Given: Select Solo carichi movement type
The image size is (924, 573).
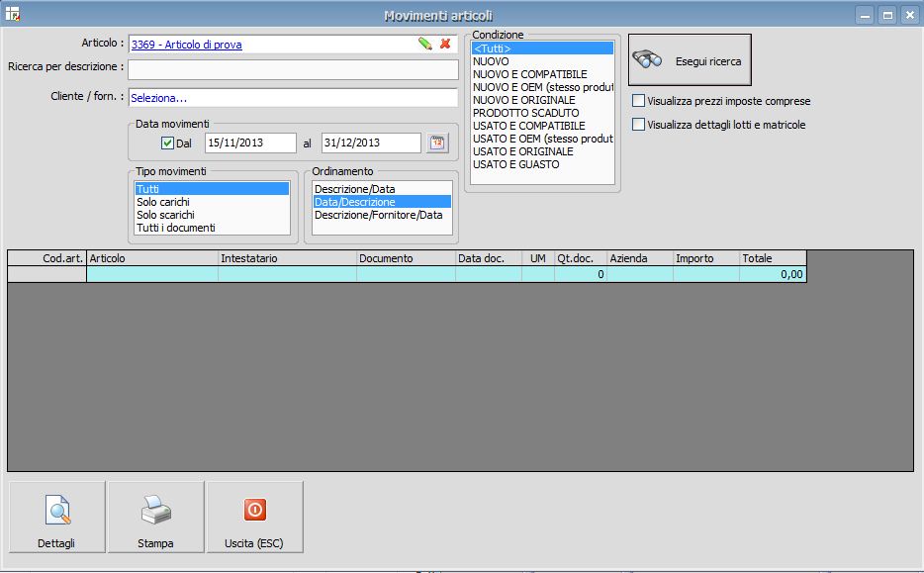Looking at the screenshot, I should tap(212, 202).
